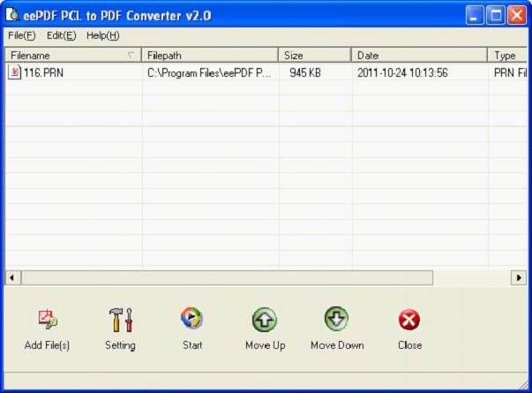Sort by Filename column header
The width and height of the screenshot is (532, 393).
73,55
